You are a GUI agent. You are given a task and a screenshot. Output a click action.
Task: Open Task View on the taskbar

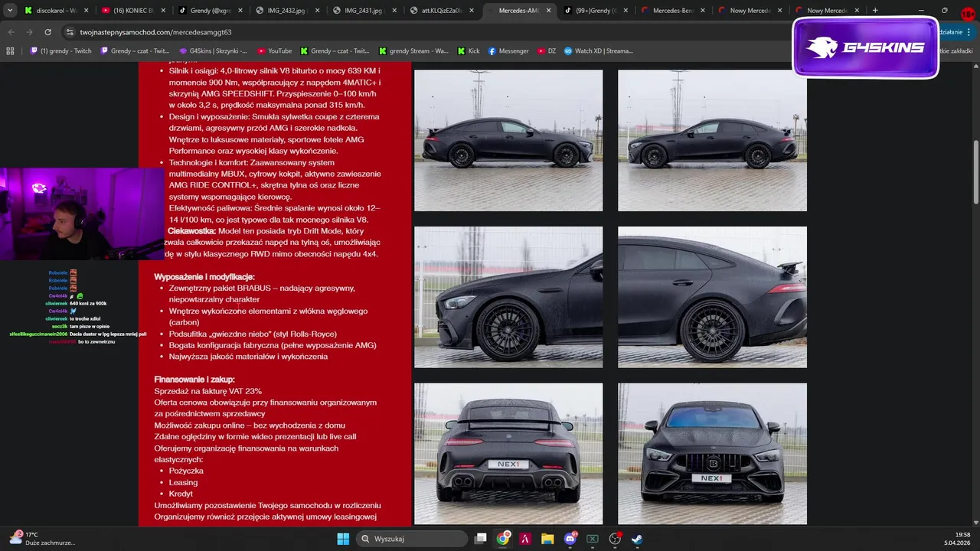coord(480,539)
